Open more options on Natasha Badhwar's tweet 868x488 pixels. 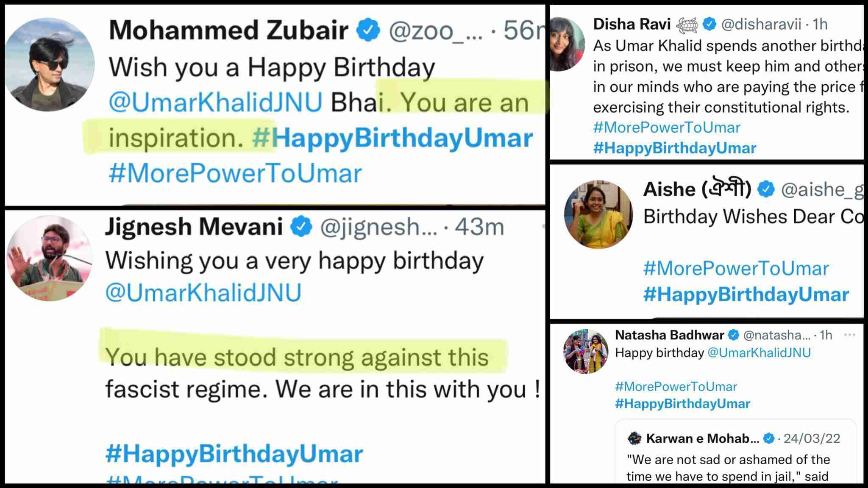pos(849,335)
